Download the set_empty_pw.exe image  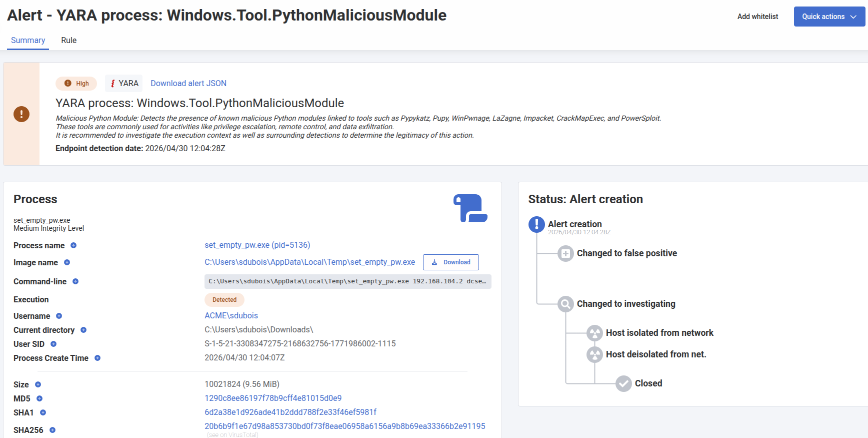(x=451, y=262)
